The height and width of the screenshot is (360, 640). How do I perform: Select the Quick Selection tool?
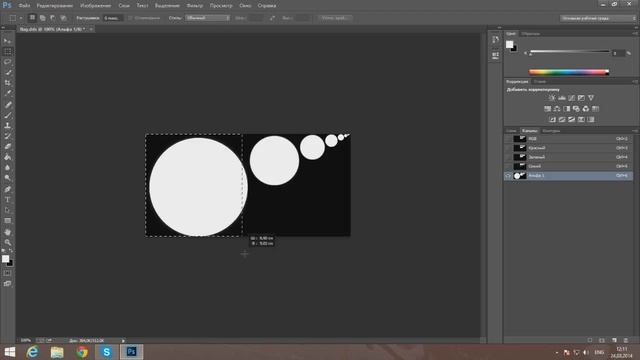7,72
